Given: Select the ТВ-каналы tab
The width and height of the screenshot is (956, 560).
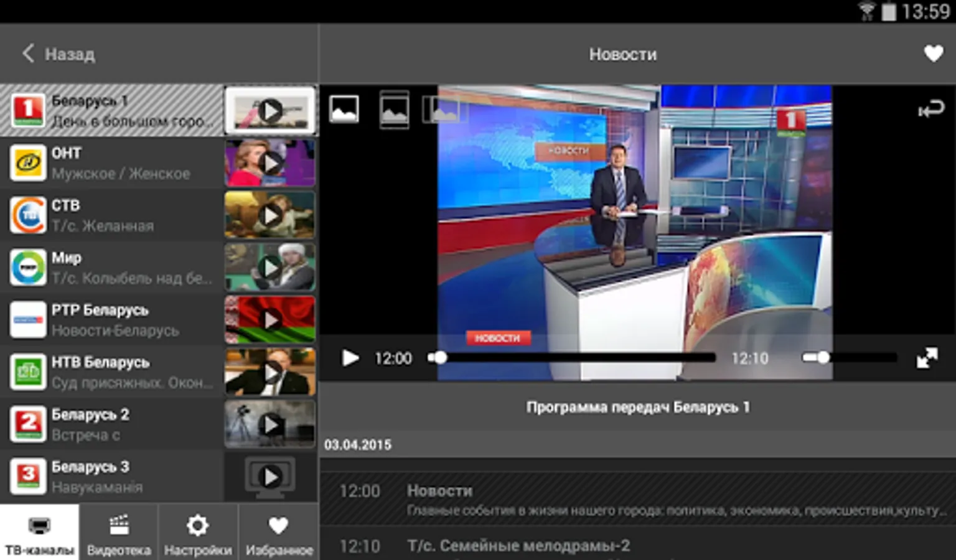Looking at the screenshot, I should pos(39,533).
